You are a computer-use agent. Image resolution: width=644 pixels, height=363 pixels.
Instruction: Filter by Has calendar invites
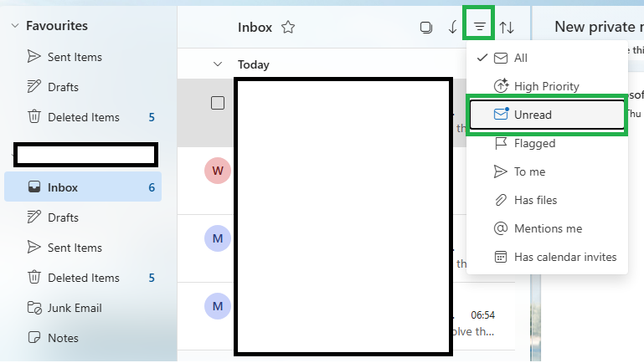(x=547, y=257)
